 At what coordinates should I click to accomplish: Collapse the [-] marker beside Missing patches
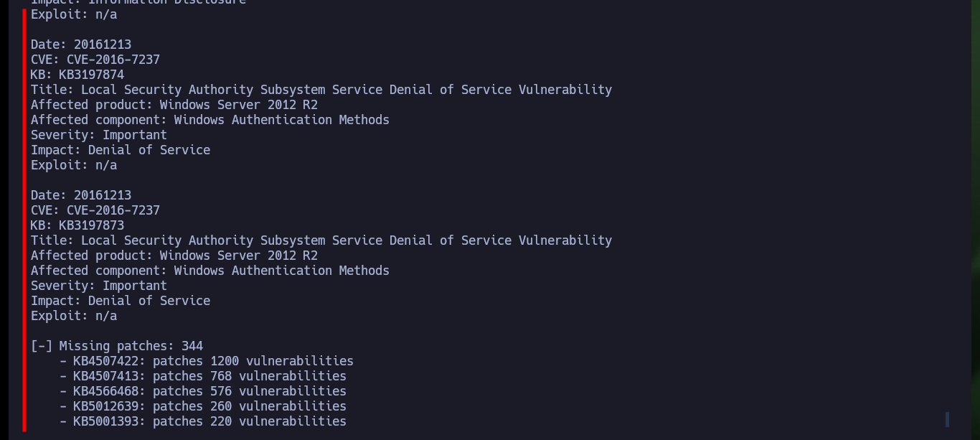click(x=42, y=346)
